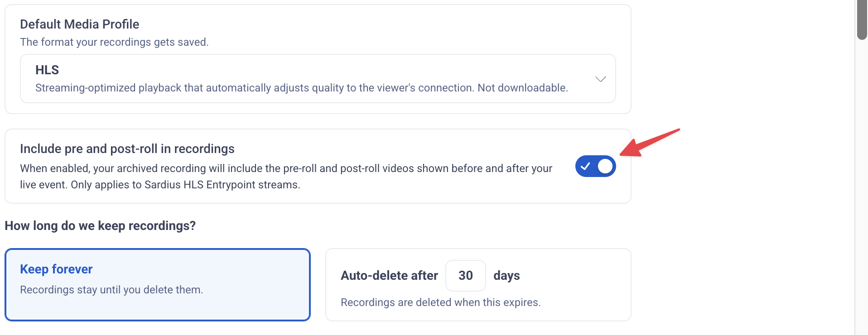Image resolution: width=868 pixels, height=335 pixels.
Task: Click the auto-delete days input showing 30
Action: (466, 276)
